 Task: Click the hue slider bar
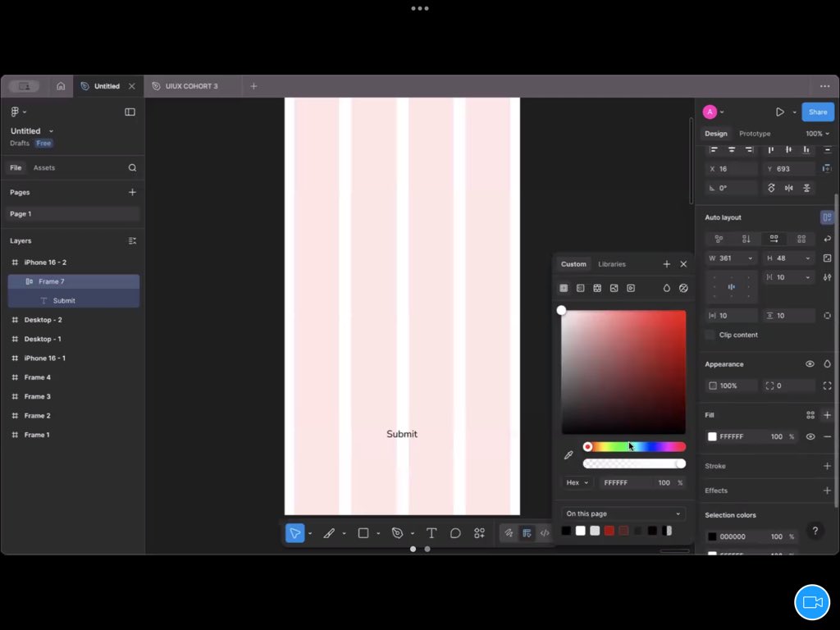tap(634, 447)
